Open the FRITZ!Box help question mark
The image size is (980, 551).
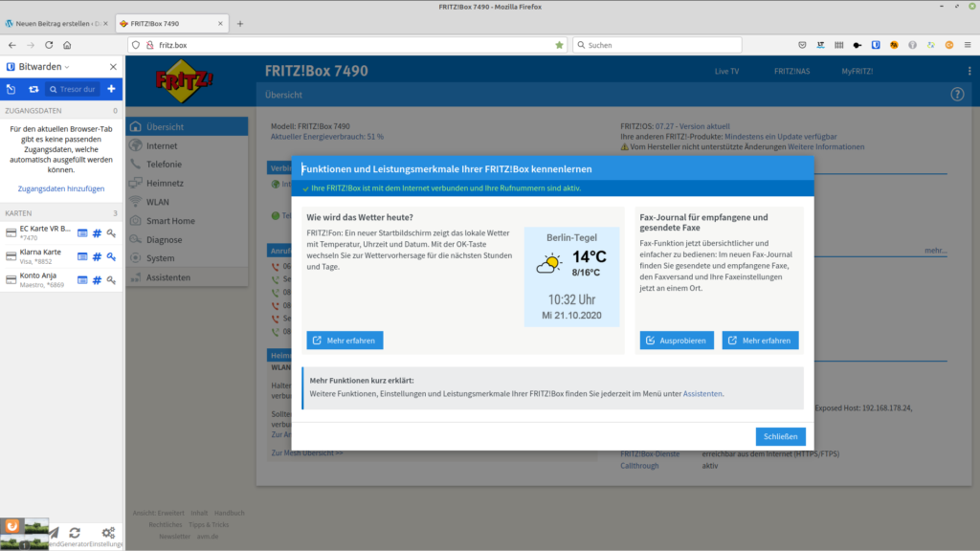tap(957, 95)
